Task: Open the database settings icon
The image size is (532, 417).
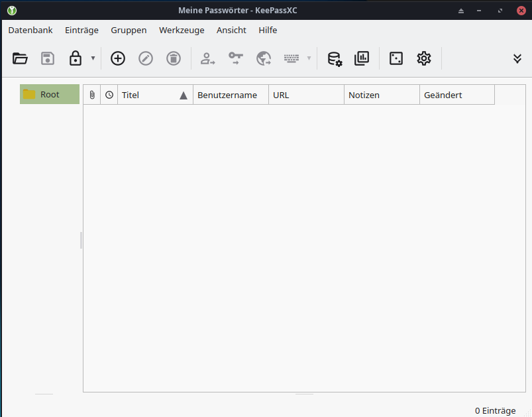Action: (x=335, y=58)
